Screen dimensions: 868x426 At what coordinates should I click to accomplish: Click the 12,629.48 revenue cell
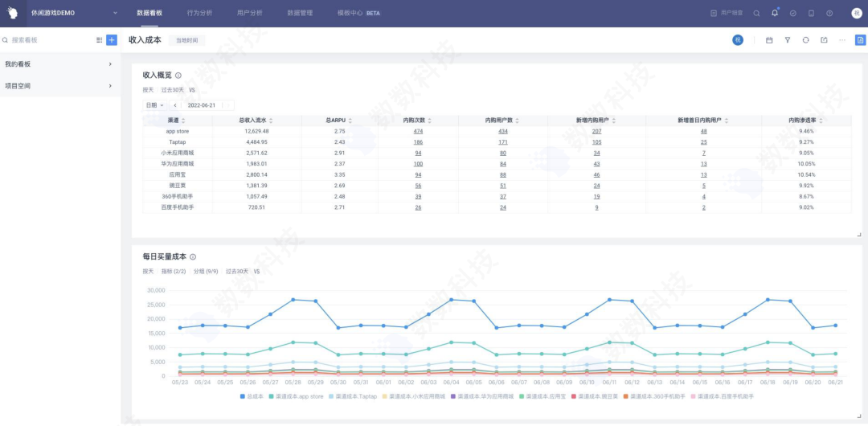[x=257, y=131]
